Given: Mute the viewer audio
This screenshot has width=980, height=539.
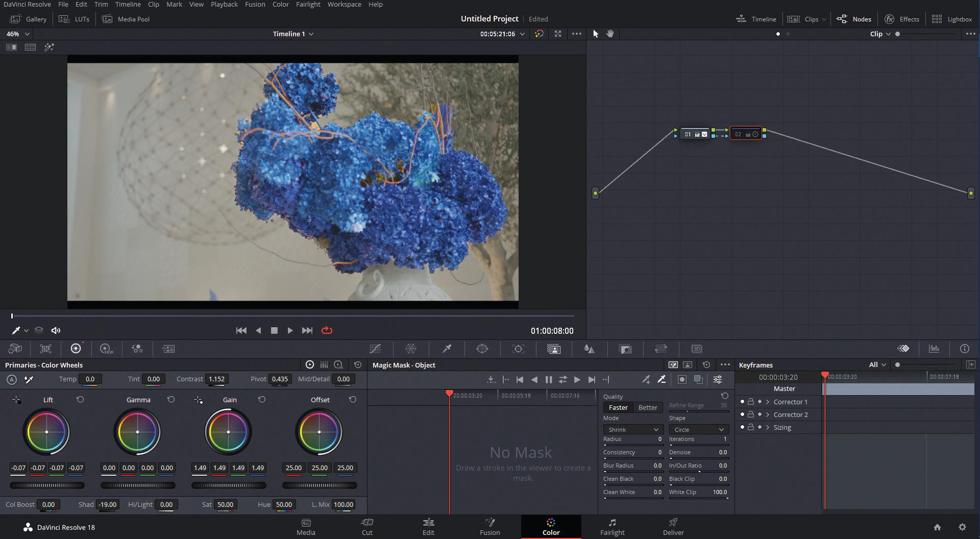Looking at the screenshot, I should (x=56, y=331).
